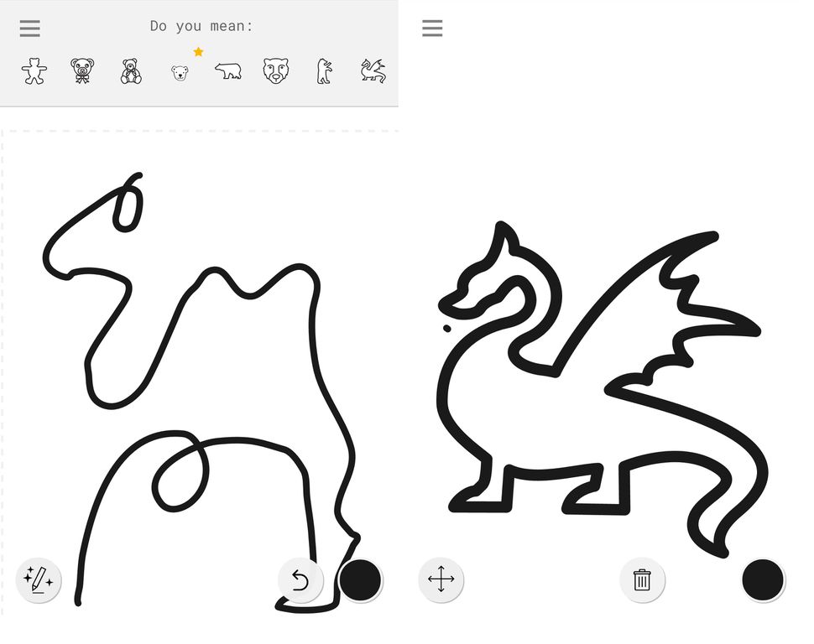Choose the dragon suggestion icon

point(373,71)
